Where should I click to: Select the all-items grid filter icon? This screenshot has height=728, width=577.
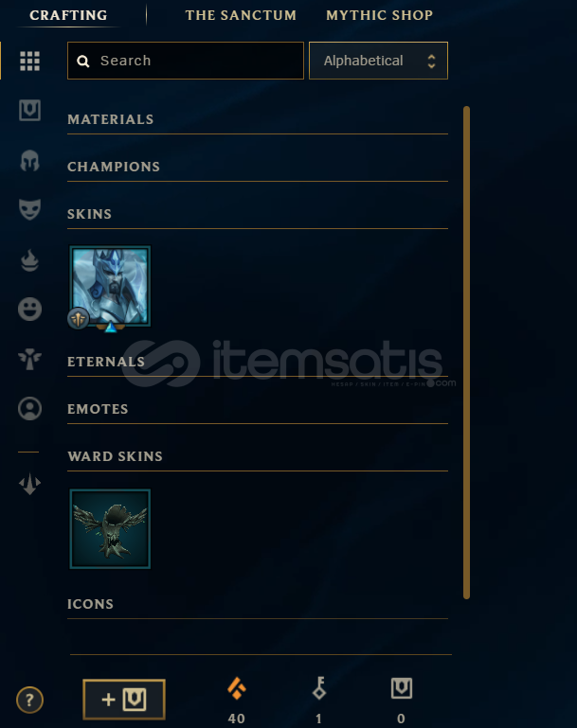click(x=29, y=61)
